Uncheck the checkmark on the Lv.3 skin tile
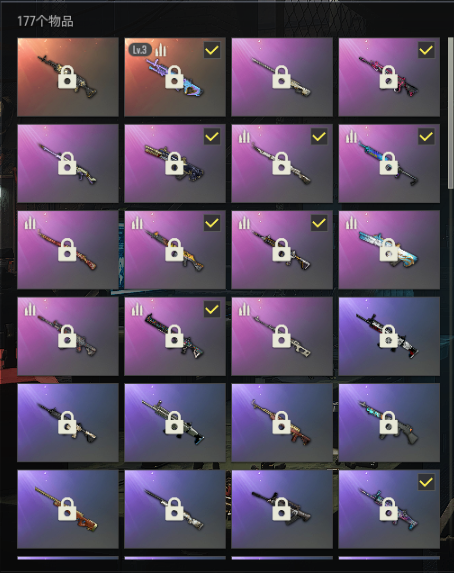 tap(212, 50)
